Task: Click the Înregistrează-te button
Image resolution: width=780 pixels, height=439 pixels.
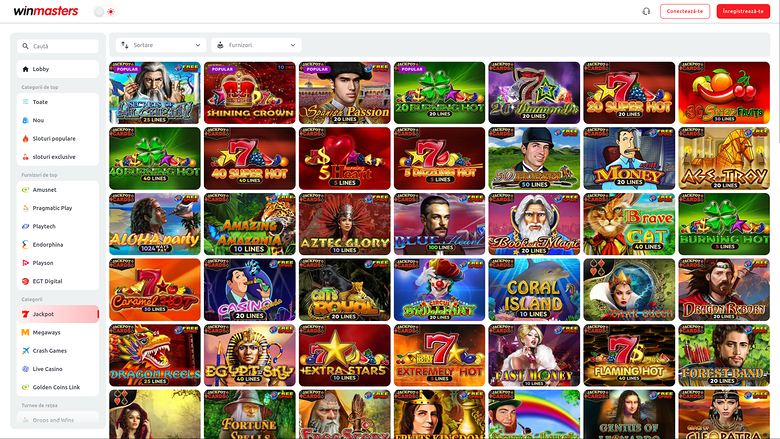Action: [x=743, y=11]
